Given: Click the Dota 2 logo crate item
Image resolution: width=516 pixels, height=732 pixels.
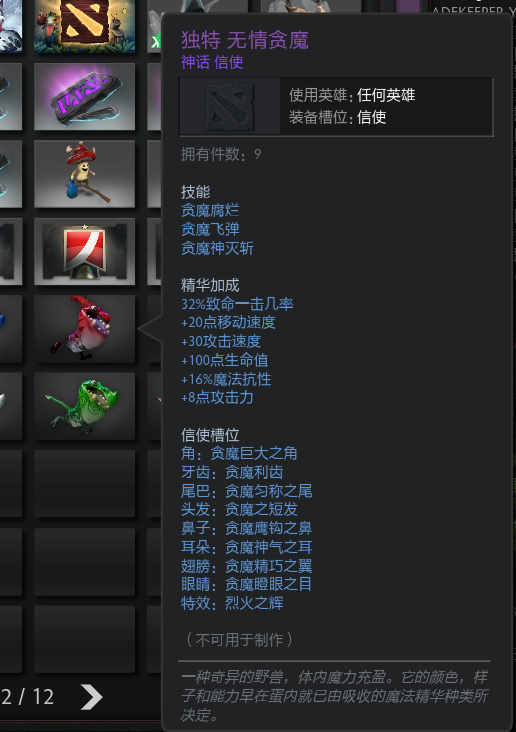Looking at the screenshot, I should (85, 26).
